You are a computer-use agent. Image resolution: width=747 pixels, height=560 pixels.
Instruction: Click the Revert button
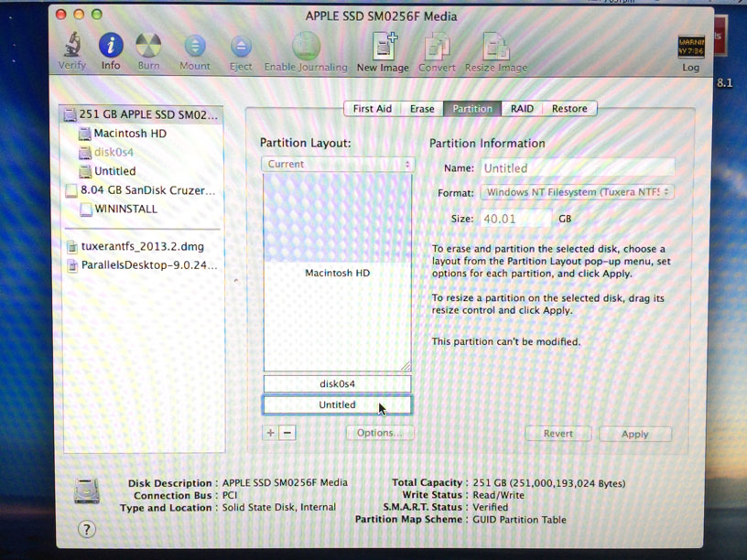point(558,434)
